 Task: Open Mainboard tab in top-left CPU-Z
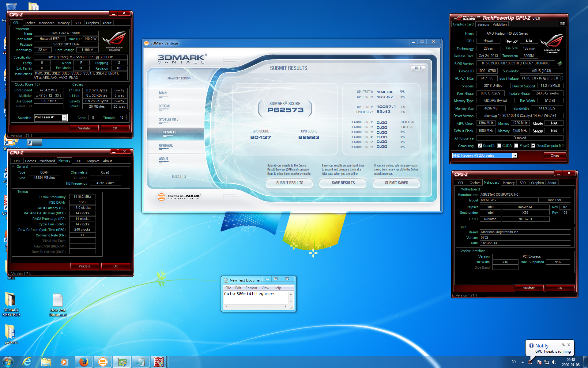click(x=47, y=23)
